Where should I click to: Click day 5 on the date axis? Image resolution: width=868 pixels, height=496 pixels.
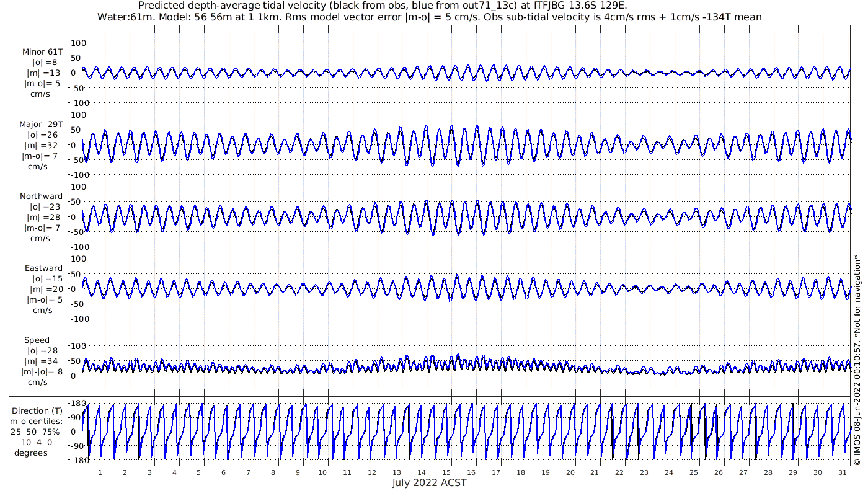point(199,472)
